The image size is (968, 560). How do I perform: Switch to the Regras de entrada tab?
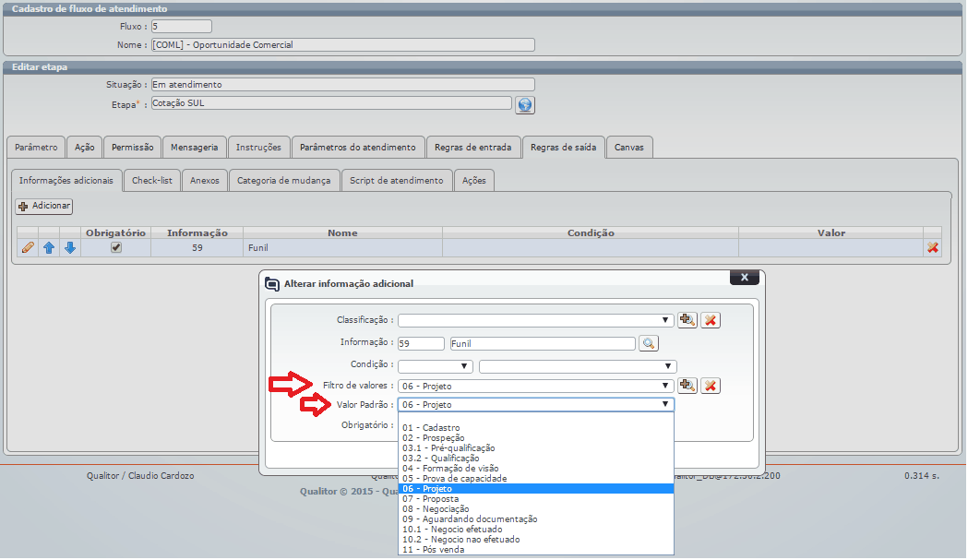pos(473,148)
